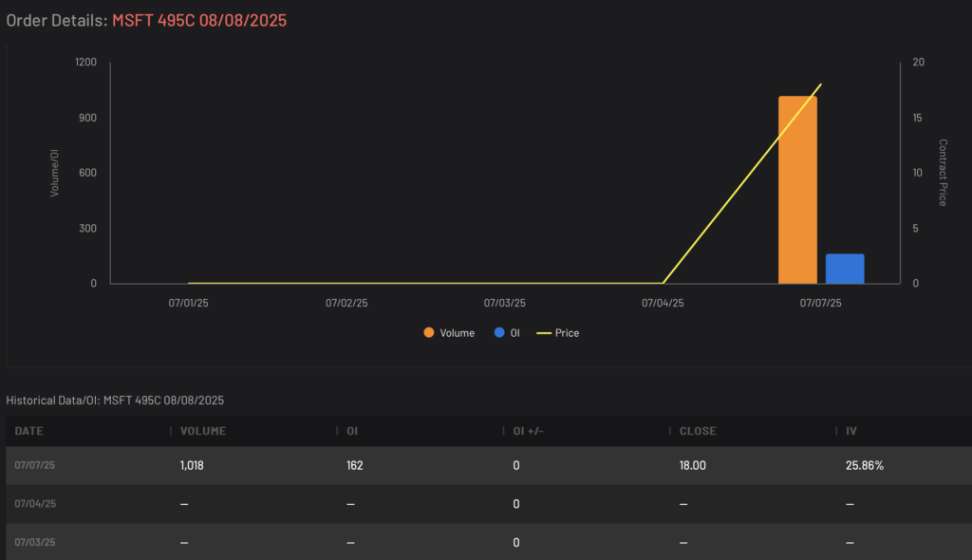The width and height of the screenshot is (972, 560).
Task: Click the 07/03/25 x-axis label on chart
Action: [x=505, y=303]
